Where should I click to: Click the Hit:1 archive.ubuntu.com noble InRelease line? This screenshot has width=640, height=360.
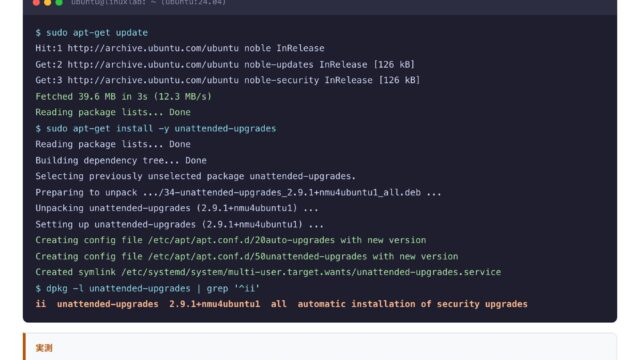180,49
